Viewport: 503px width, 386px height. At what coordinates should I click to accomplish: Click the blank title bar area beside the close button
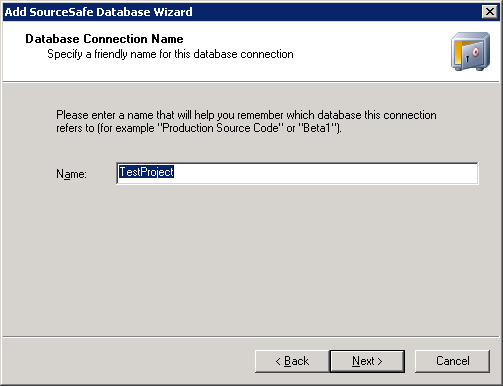pyautogui.click(x=337, y=12)
